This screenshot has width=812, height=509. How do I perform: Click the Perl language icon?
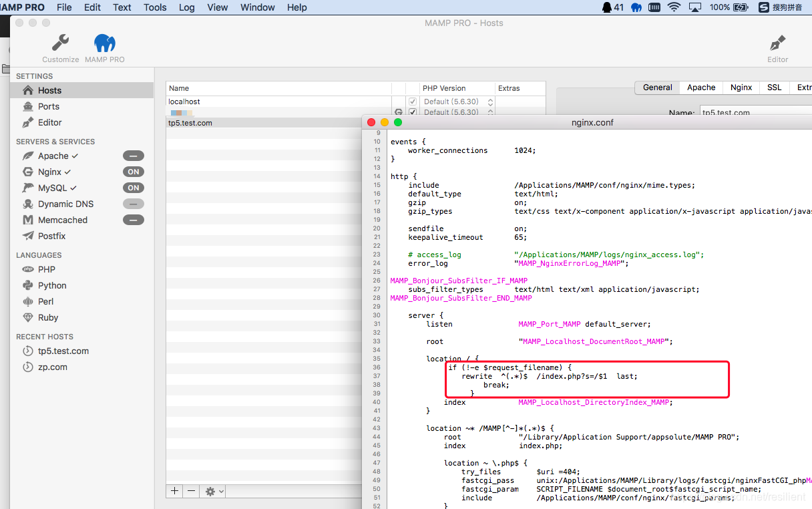pos(28,301)
